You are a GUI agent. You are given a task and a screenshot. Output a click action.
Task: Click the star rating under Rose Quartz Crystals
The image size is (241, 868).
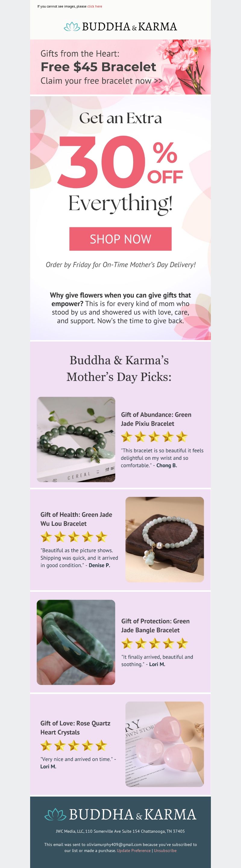(74, 746)
